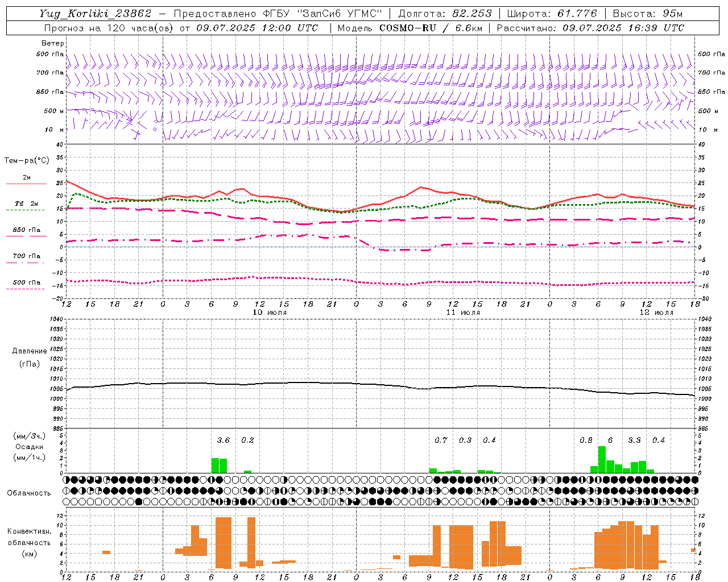Click the Облачность cloudiness label
728x582 pixels.
[29, 493]
